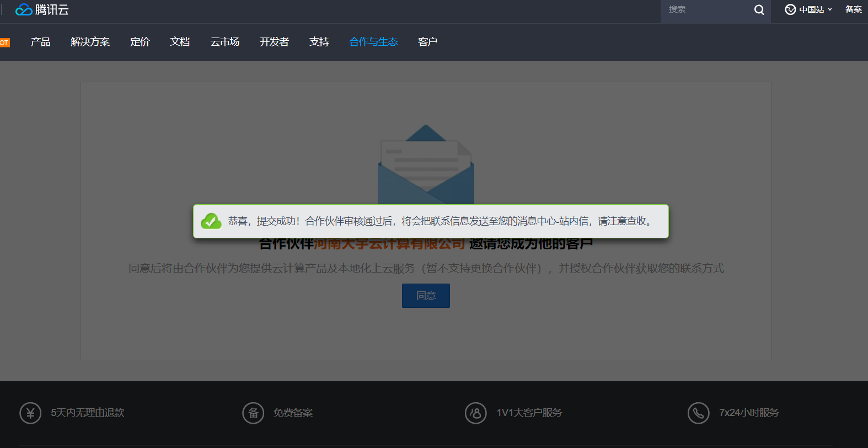The height and width of the screenshot is (448, 868).
Task: Click 免费备案 footer text
Action: pos(293,413)
